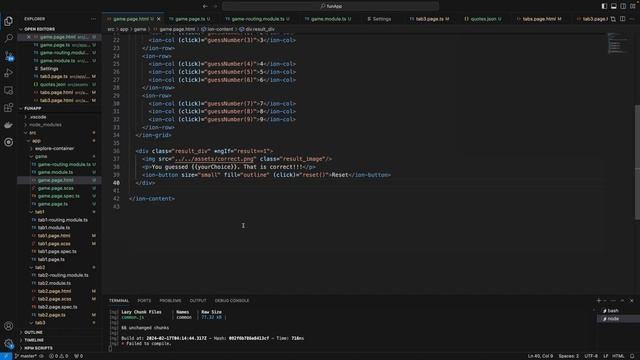
Task: Click Spaces: 2 indentation in status bar
Action: pyautogui.click(x=569, y=356)
